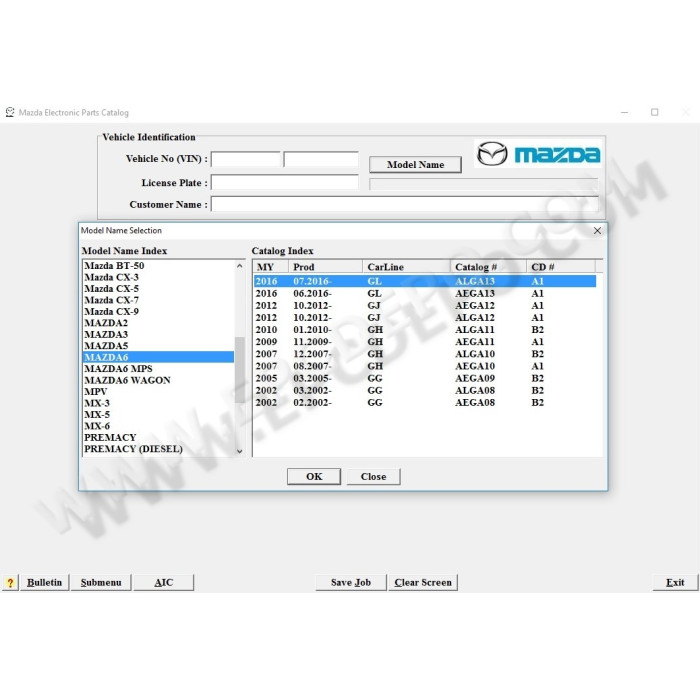Click the Mazda logo image
Viewport: 700px width, 700px height.
pyautogui.click(x=538, y=154)
